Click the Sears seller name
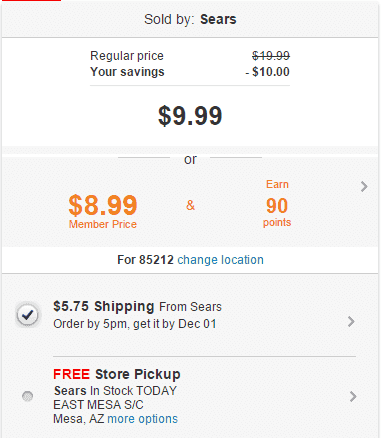This screenshot has height=438, width=384. [218, 19]
